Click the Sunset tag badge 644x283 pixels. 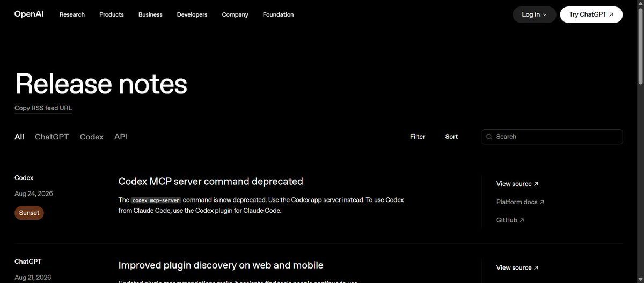[x=29, y=213]
